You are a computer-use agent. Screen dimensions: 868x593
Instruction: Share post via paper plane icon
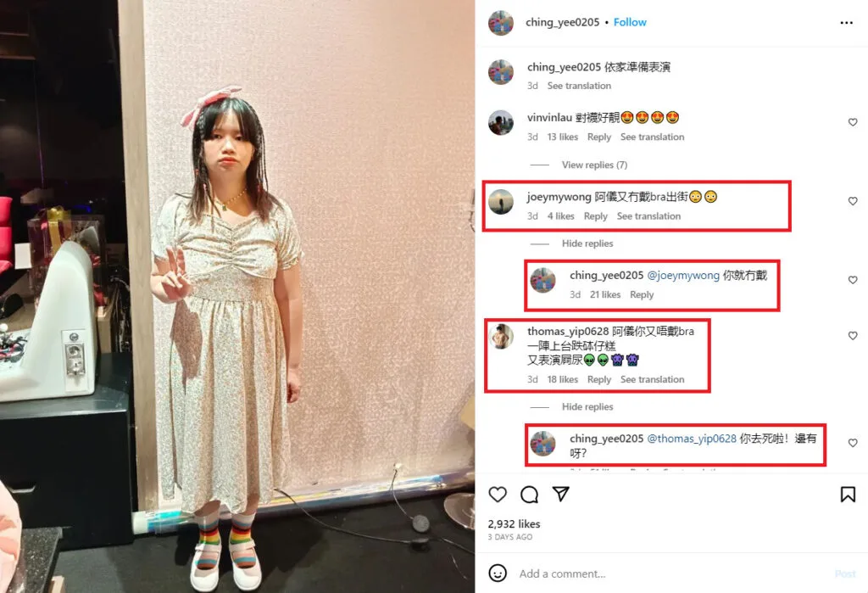coord(561,493)
